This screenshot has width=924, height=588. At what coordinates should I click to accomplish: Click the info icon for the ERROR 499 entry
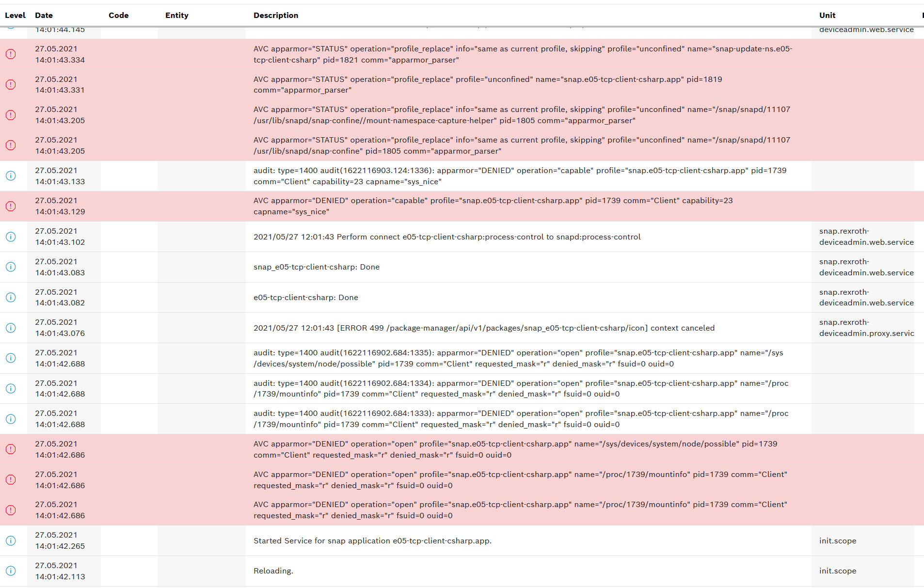(11, 328)
